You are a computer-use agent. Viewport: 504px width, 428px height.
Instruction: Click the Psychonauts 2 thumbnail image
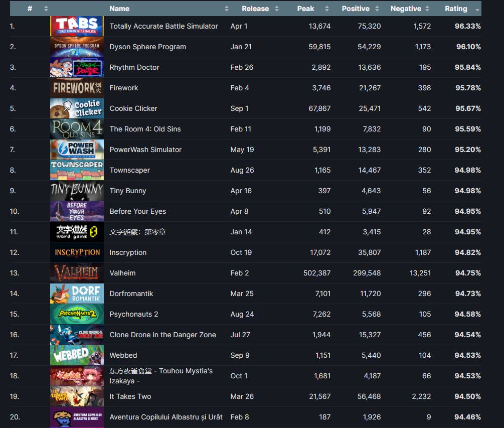(x=77, y=314)
